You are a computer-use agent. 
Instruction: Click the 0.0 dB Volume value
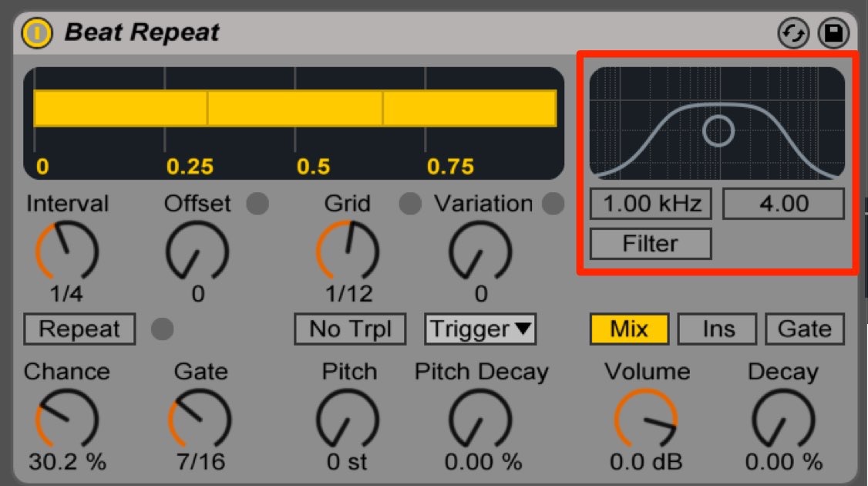[646, 461]
